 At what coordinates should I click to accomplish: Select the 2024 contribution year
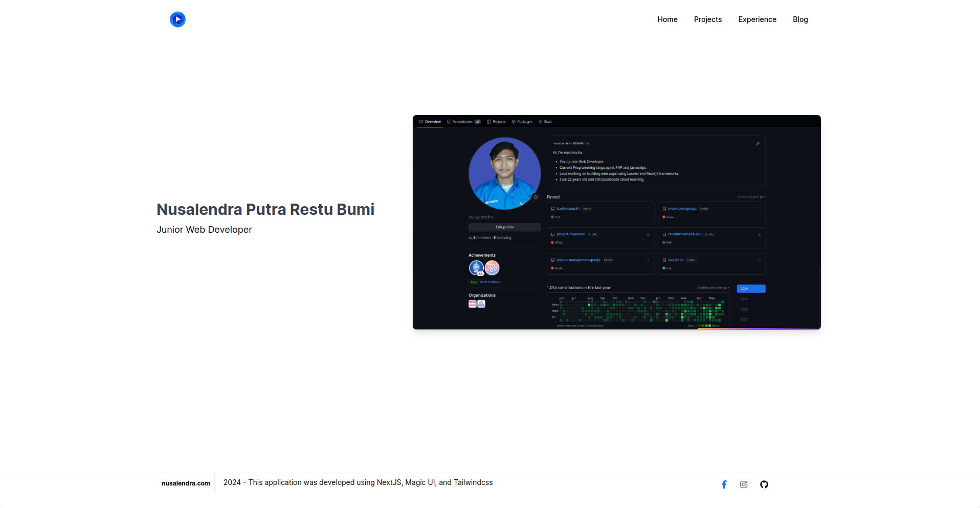point(751,289)
